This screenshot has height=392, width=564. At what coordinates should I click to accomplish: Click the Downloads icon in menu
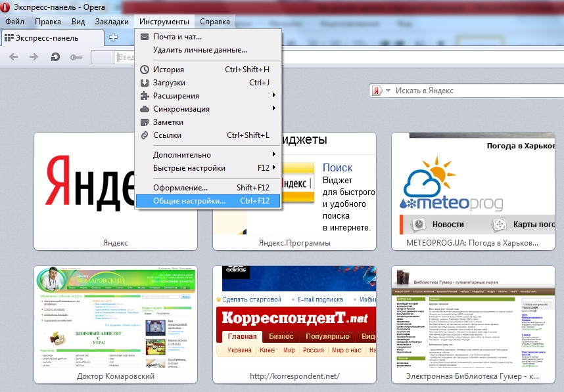(145, 83)
